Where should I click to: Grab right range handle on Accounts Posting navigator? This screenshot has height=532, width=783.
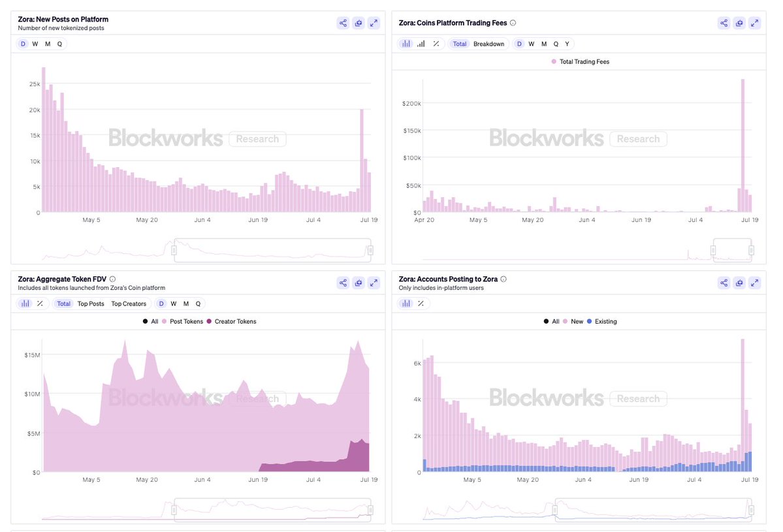751,510
